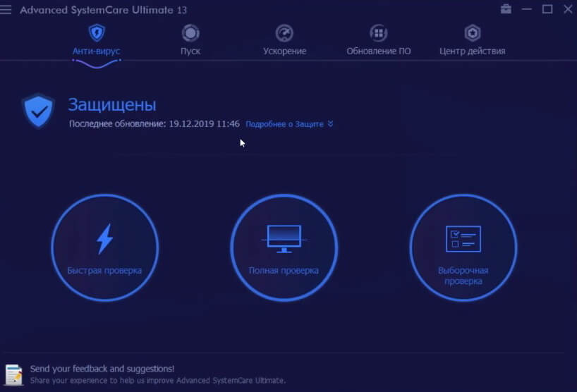This screenshot has height=392, width=577.
Task: Click the feedback notepad icon
Action: 14,374
